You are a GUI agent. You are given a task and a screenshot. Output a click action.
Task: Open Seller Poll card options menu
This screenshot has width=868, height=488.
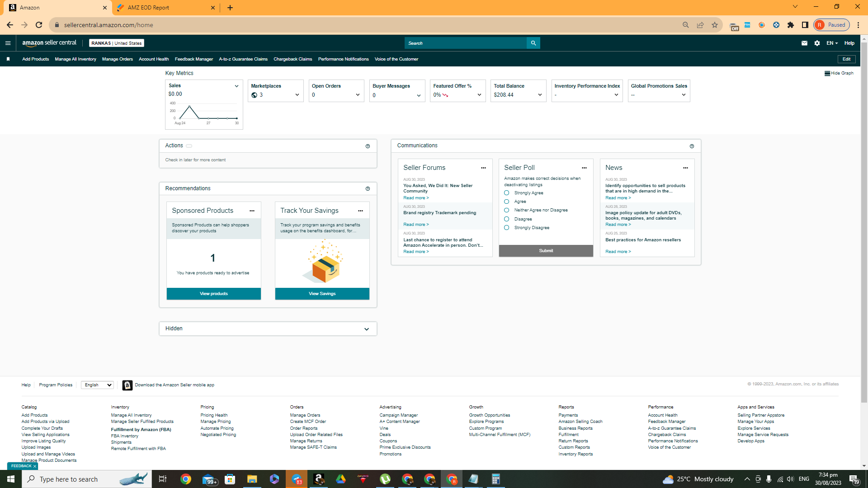pos(584,168)
